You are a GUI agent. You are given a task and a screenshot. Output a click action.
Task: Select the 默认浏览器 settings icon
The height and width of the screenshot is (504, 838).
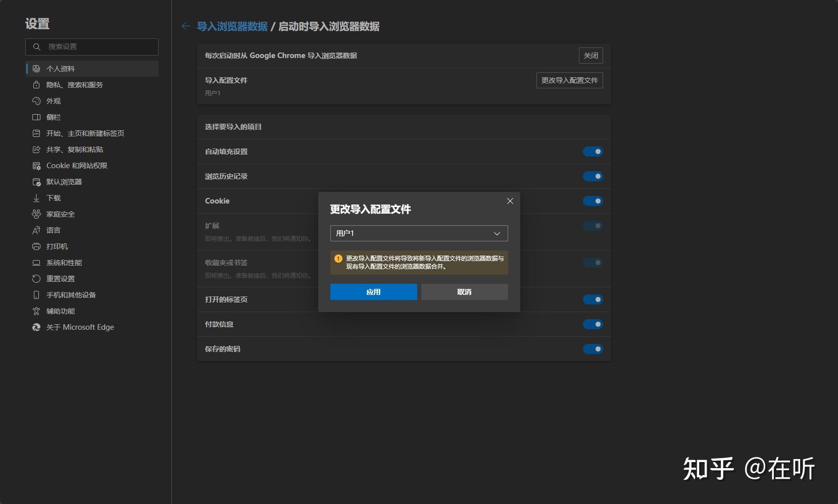click(36, 182)
